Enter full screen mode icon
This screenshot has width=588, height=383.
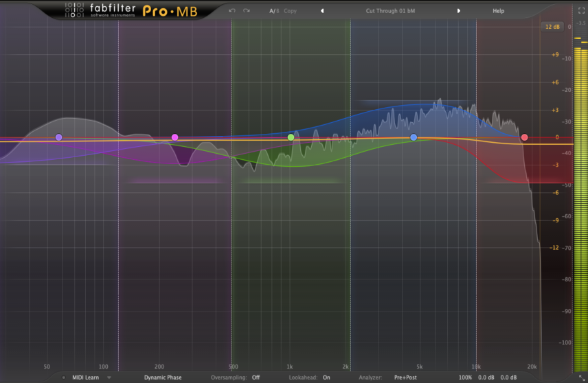point(581,11)
